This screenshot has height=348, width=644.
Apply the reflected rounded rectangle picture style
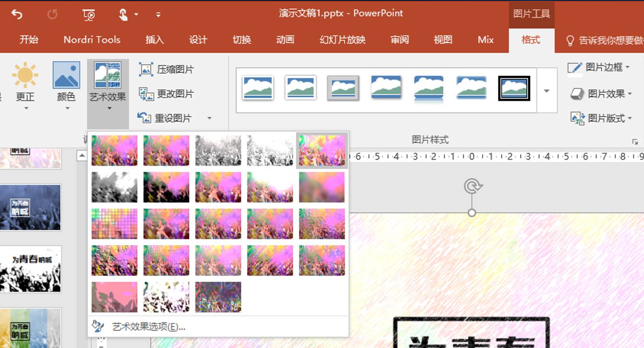pyautogui.click(x=429, y=88)
